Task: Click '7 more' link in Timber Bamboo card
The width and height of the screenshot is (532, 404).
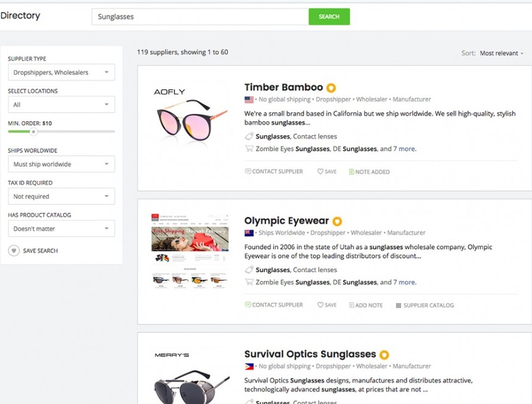Action: pyautogui.click(x=404, y=148)
